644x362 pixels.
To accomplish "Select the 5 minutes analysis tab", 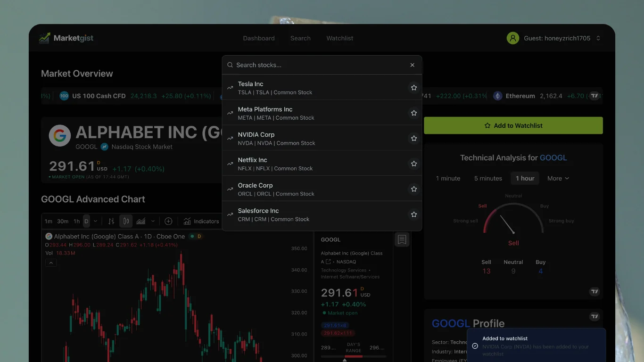I will pos(488,178).
